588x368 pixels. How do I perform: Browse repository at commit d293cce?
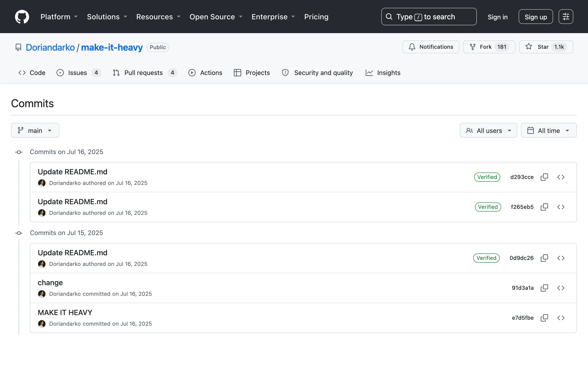pos(561,177)
